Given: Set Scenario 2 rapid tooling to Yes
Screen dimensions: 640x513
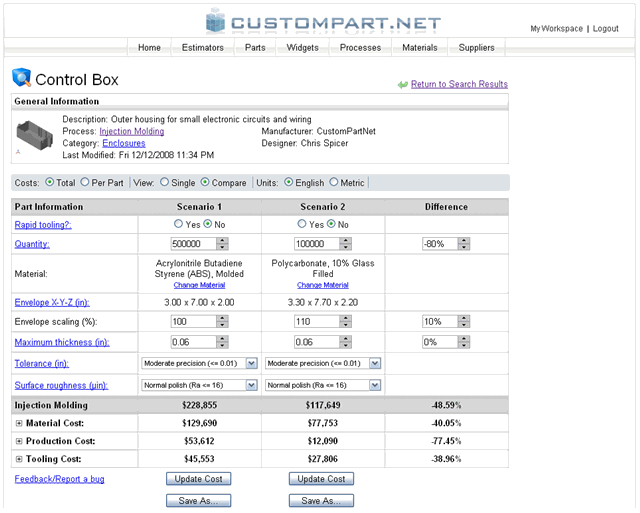Looking at the screenshot, I should [x=302, y=224].
